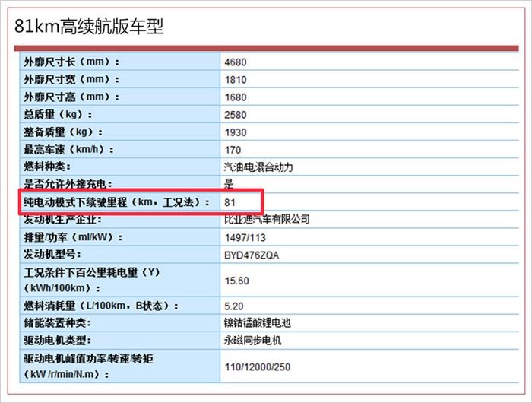The image size is (532, 403).
Task: Select the value 110/12000/250
Action: point(257,367)
